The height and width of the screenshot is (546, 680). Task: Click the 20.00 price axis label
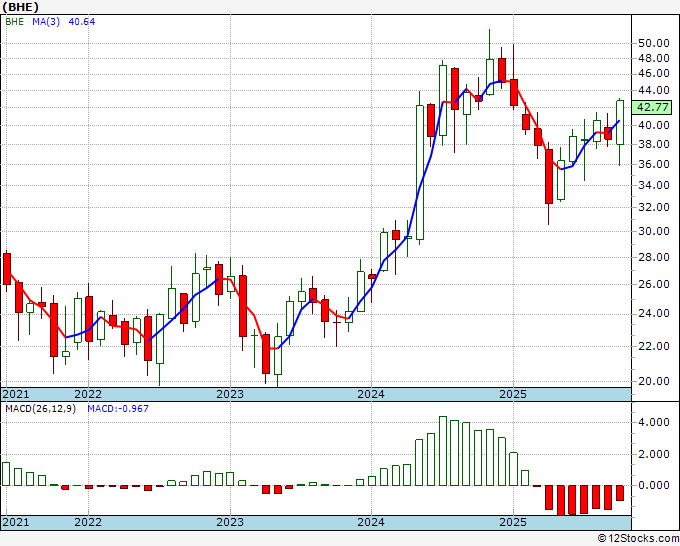click(653, 381)
